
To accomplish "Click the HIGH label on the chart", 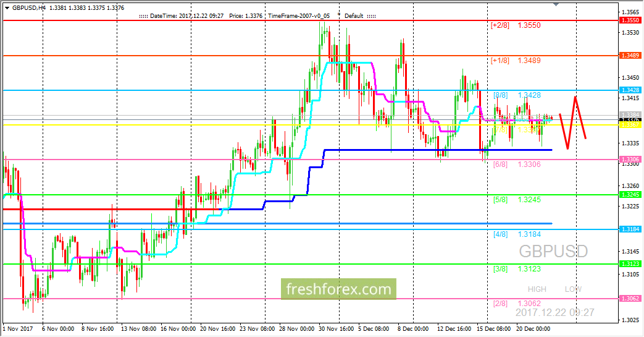I will [x=537, y=289].
